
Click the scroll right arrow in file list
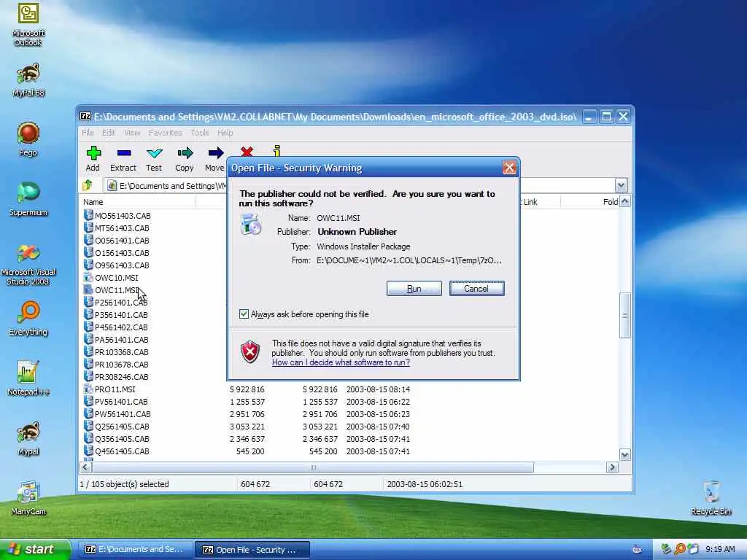(x=612, y=467)
